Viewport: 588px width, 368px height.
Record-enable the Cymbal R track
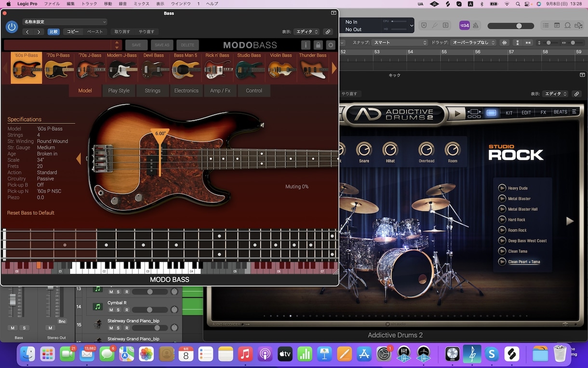126,310
